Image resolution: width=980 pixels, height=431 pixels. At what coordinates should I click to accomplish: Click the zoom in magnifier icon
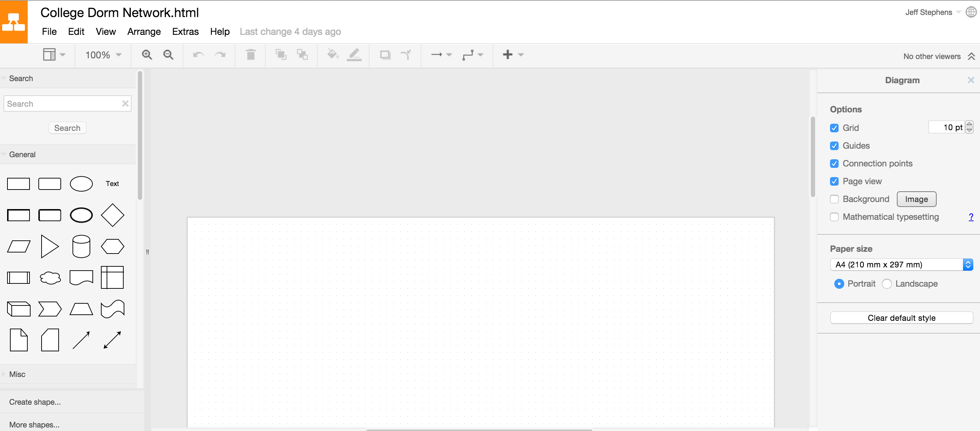[147, 55]
